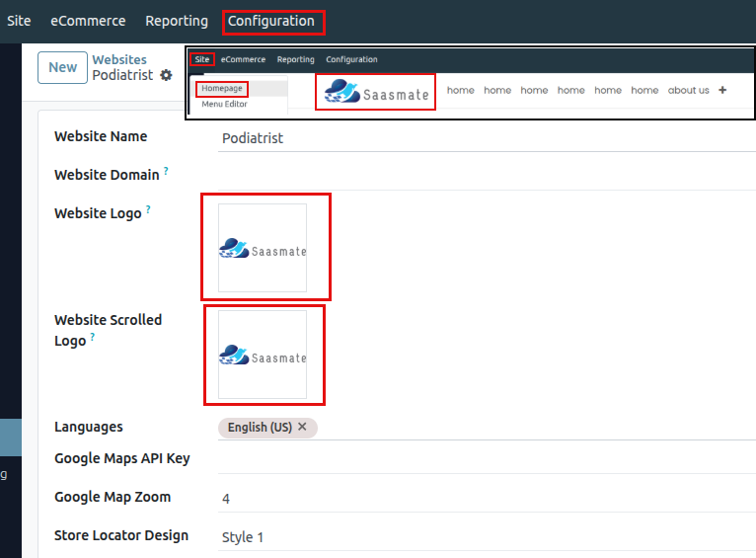Open the eCommerce menu in top bar
The width and height of the screenshot is (756, 558).
point(88,21)
